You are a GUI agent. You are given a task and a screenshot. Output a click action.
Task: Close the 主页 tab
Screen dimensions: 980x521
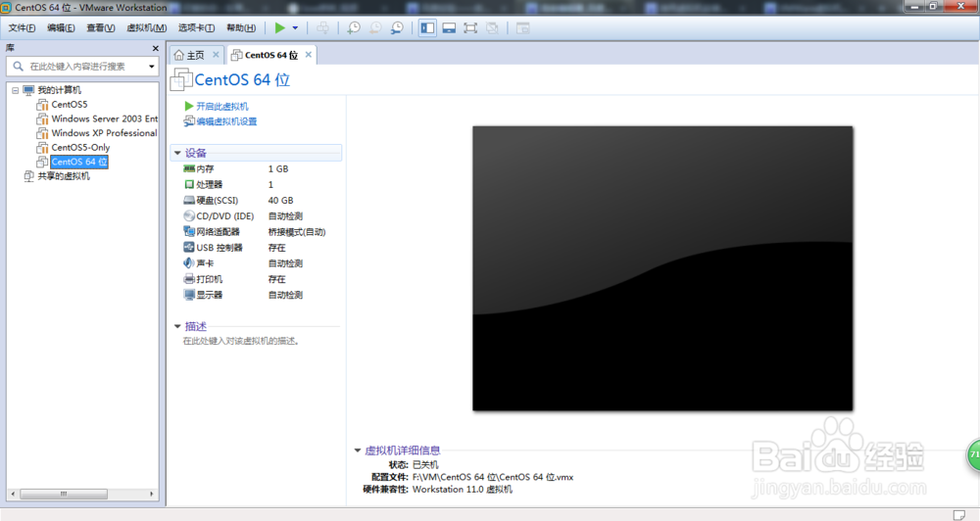(216, 54)
